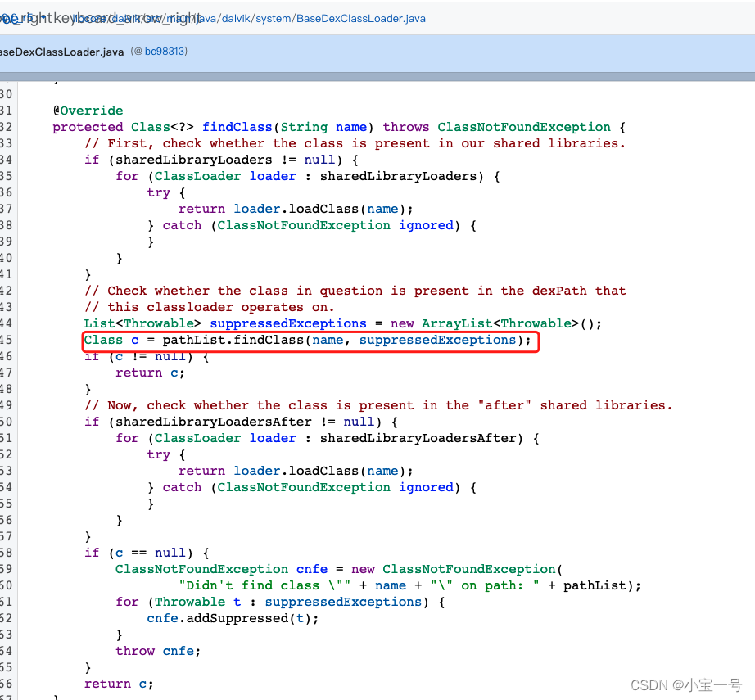755x700 pixels.
Task: Click loadClass call on line 37
Action: point(323,209)
